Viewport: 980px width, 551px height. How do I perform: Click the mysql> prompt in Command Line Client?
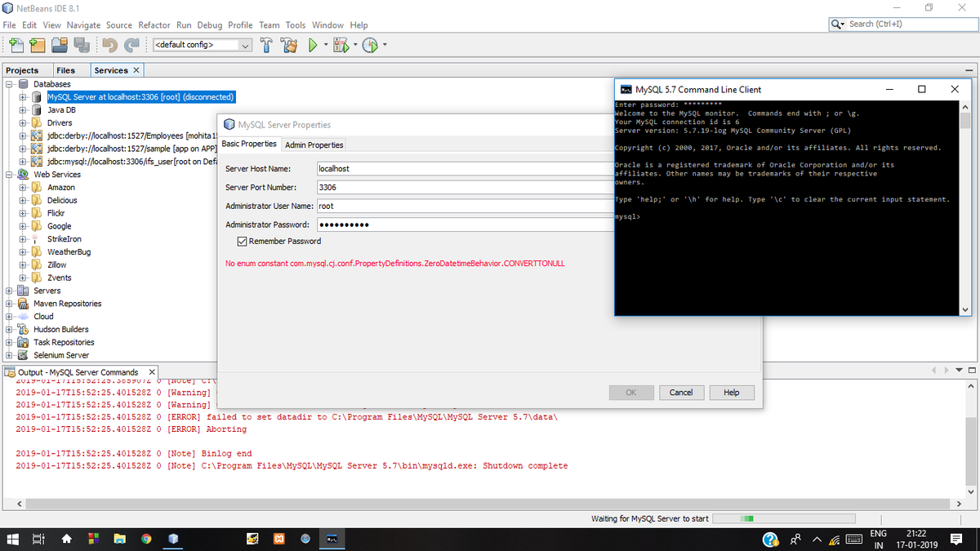[627, 217]
